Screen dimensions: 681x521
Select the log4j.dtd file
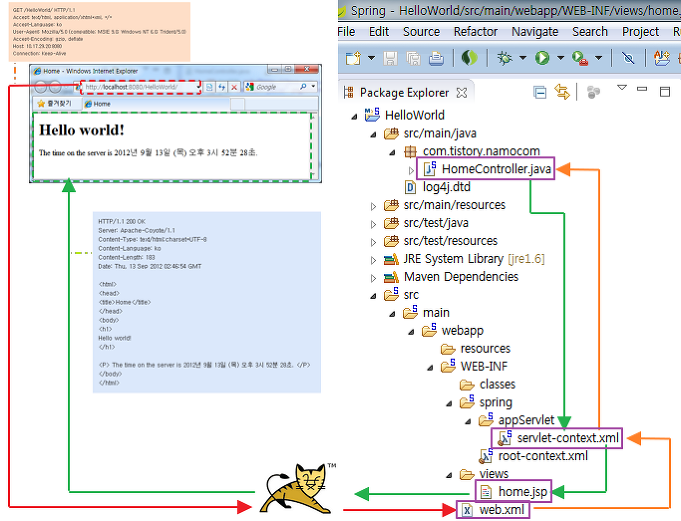[446, 187]
